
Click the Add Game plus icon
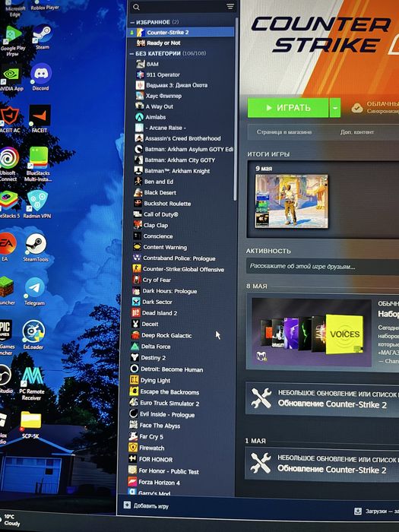(x=127, y=505)
